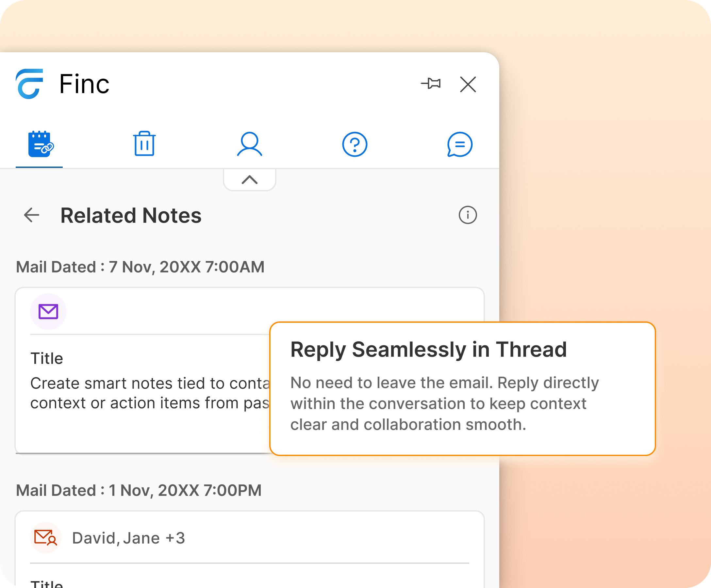Viewport: 711px width, 588px height.
Task: Select the 1 Nov mail date heading
Action: (139, 490)
